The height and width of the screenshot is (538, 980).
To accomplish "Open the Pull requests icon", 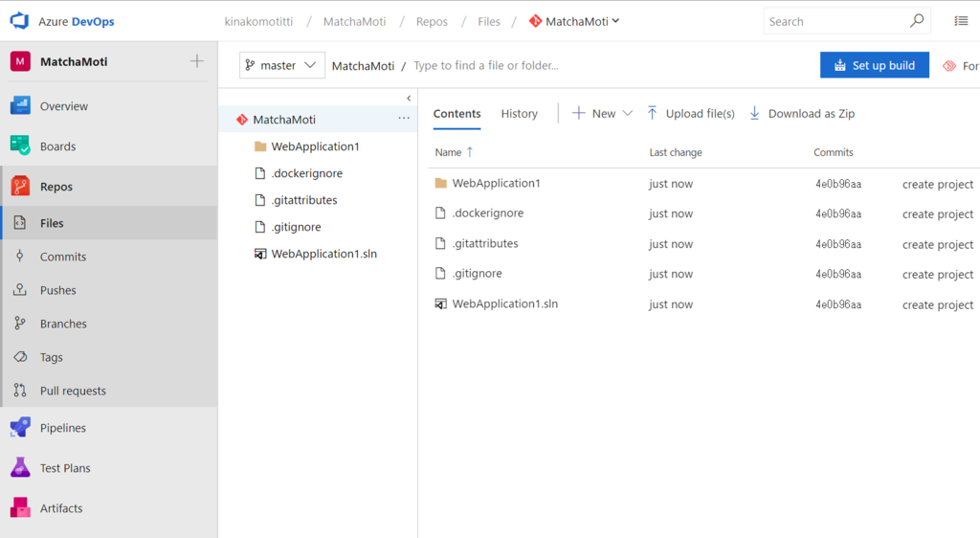I will point(20,391).
